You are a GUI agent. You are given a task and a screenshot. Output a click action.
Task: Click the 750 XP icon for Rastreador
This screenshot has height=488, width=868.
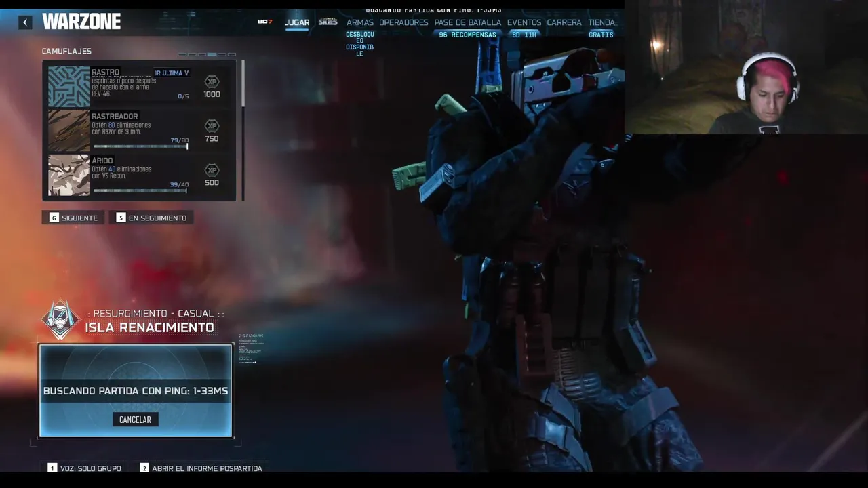point(212,126)
